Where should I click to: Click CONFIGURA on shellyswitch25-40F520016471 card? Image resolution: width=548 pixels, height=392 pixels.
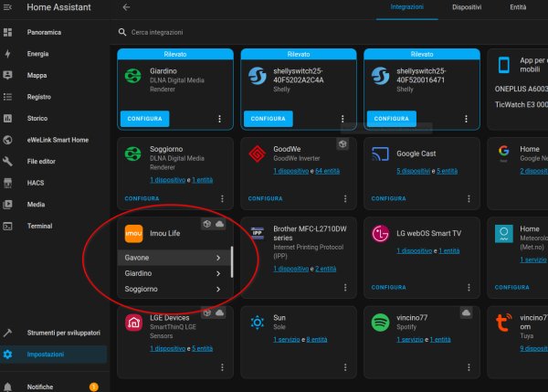click(x=392, y=119)
